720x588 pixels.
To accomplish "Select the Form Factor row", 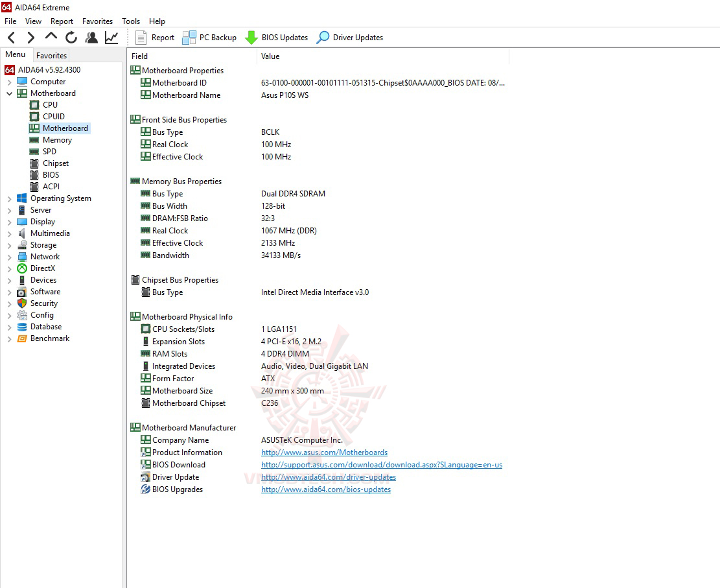I will 318,379.
